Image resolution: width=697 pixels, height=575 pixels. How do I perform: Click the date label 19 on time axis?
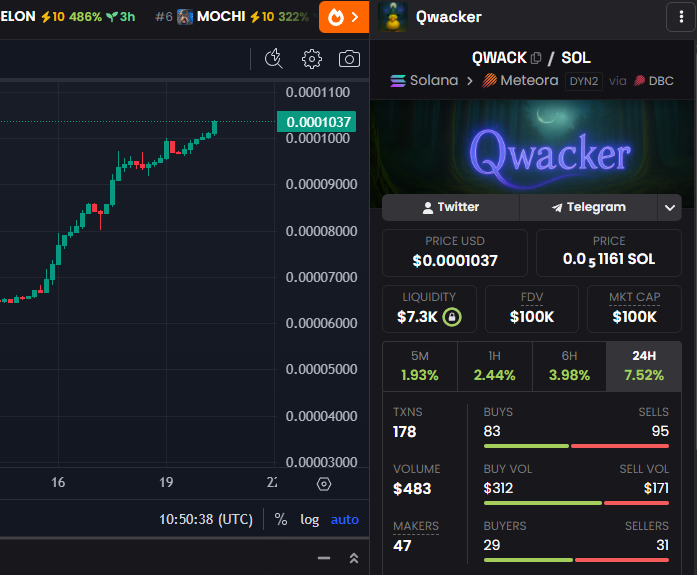coord(166,483)
